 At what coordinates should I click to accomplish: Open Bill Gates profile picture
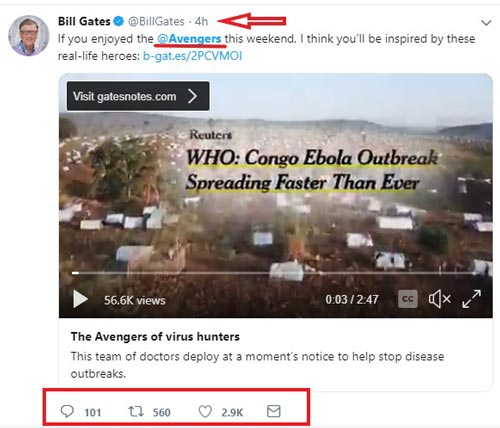[29, 35]
